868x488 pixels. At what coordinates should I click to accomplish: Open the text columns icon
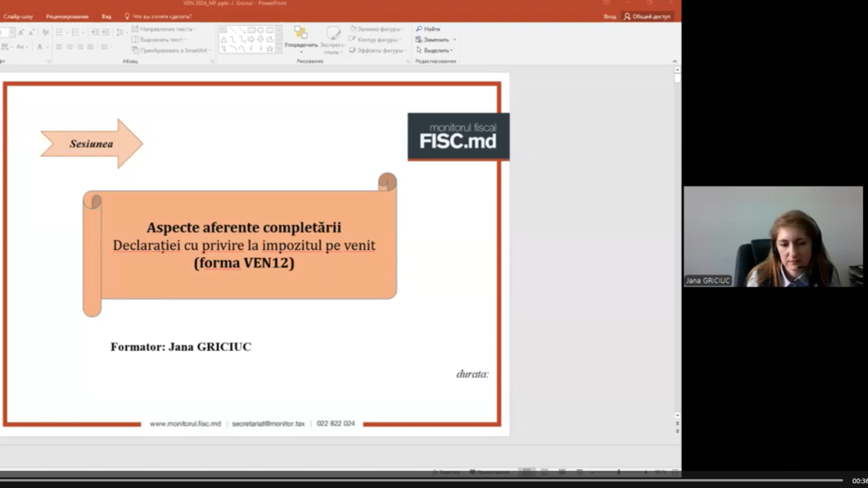pos(104,47)
